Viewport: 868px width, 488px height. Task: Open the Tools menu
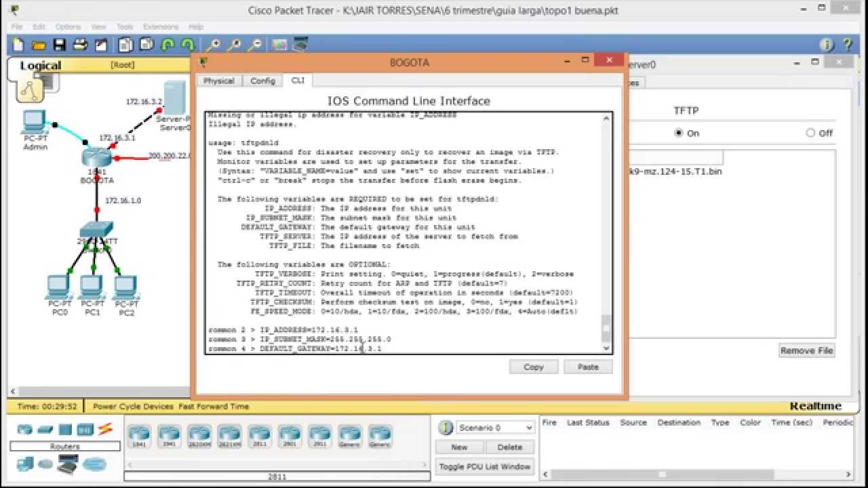(x=125, y=26)
